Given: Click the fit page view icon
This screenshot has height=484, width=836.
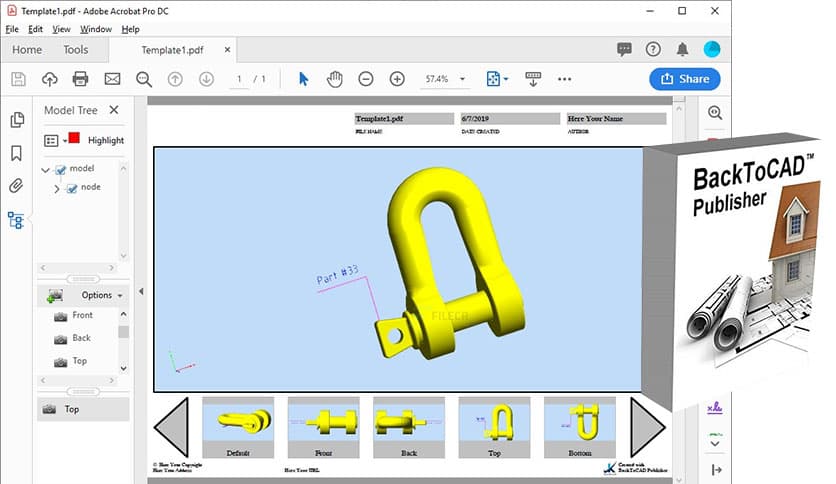Looking at the screenshot, I should point(493,79).
